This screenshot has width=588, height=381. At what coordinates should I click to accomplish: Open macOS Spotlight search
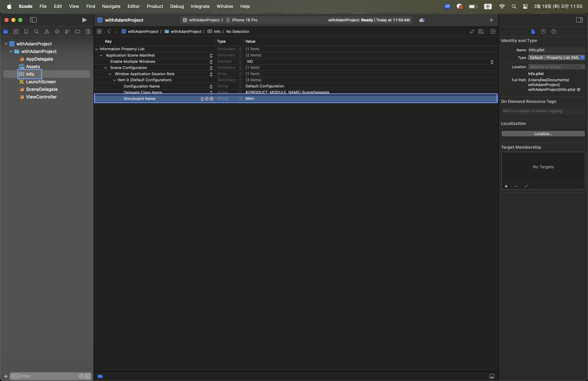pos(514,6)
